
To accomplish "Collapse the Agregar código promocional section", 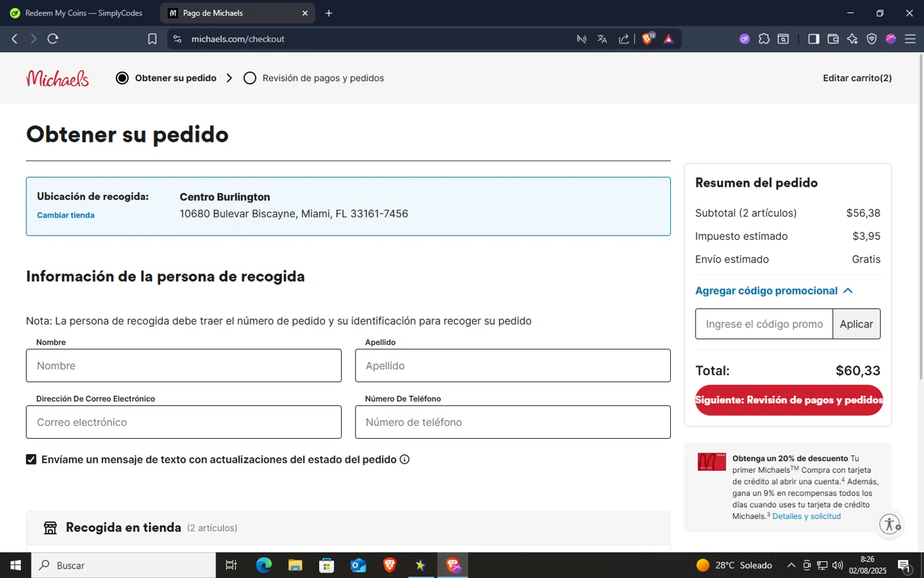I will click(774, 291).
